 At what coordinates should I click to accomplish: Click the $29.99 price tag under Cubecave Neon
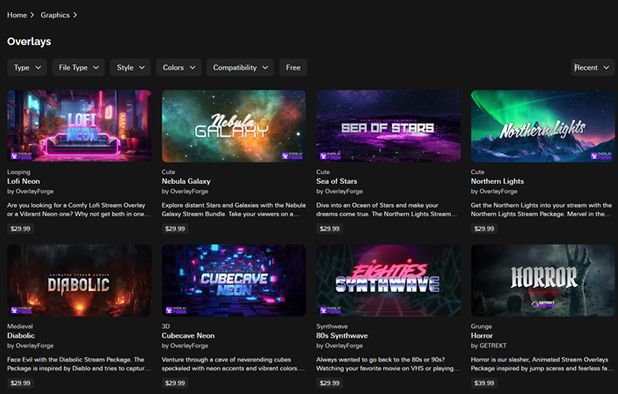[x=175, y=383]
